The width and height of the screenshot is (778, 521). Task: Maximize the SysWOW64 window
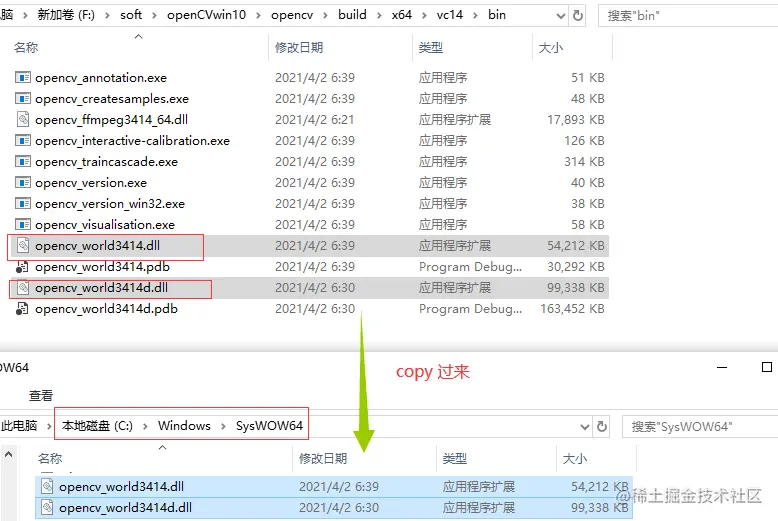[x=767, y=367]
